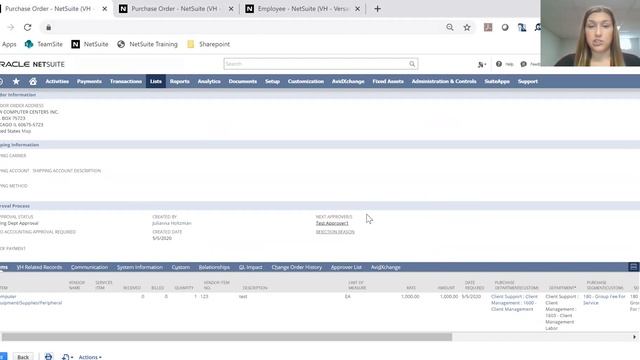This screenshot has height=360, width=640.
Task: Click the horizontal scrollbar of the items table
Action: pyautogui.click(x=227, y=337)
